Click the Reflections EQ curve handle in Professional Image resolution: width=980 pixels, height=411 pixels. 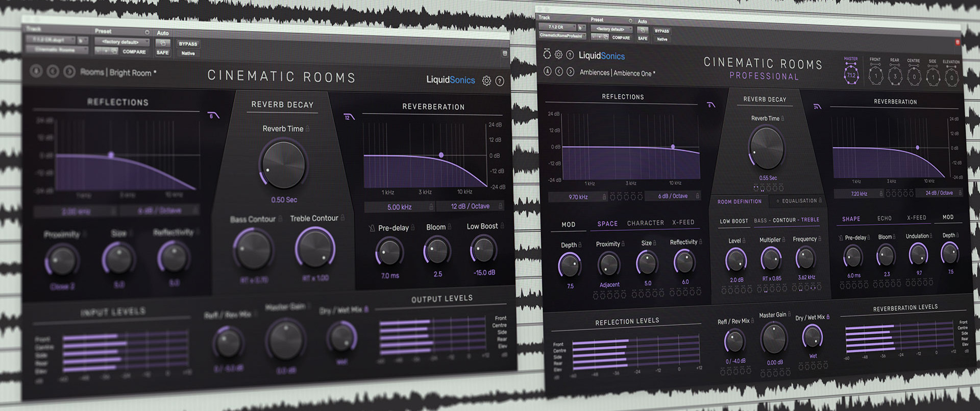tap(673, 147)
